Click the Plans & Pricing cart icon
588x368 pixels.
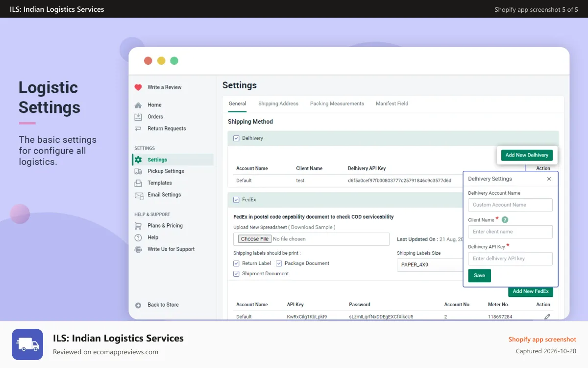[x=138, y=226]
